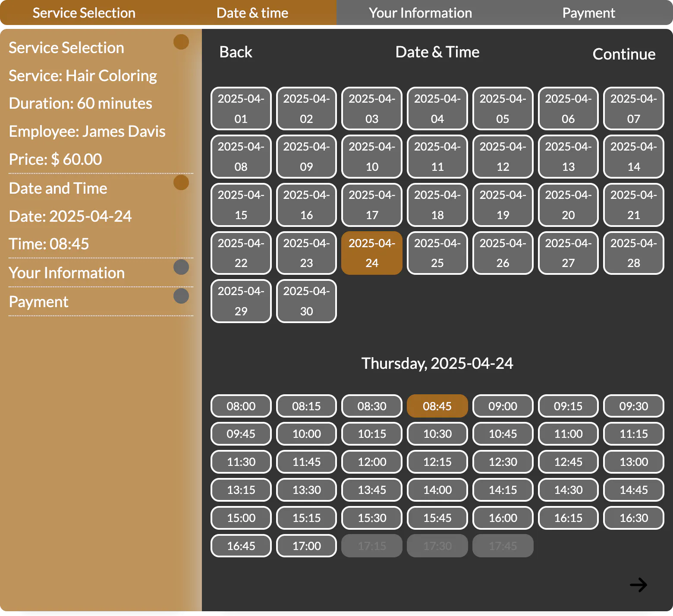Pick the 09:45 time slot
Screen dimensions: 673x616
[241, 434]
